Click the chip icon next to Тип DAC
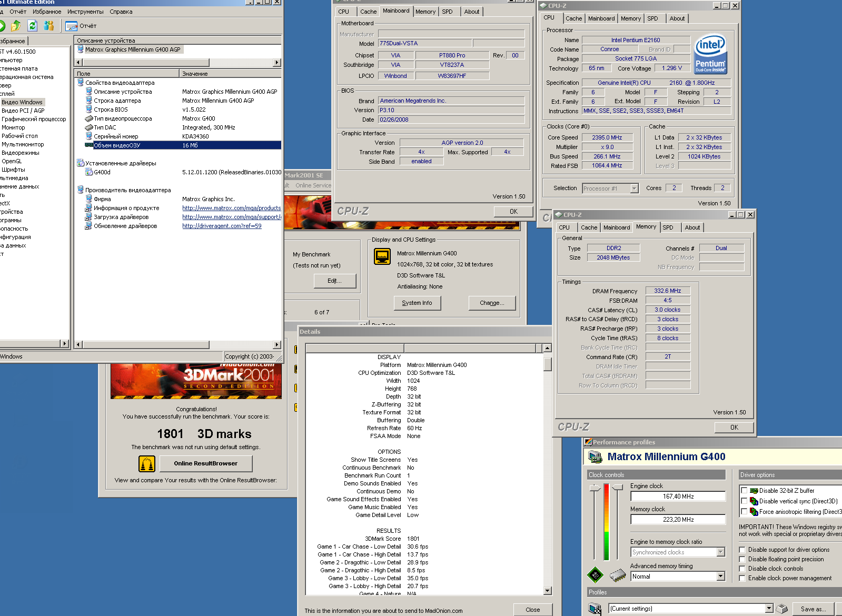 tap(89, 127)
